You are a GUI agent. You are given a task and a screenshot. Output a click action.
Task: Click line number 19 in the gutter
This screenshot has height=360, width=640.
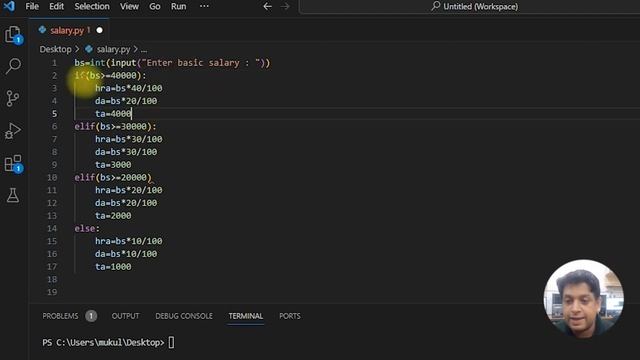[52, 292]
